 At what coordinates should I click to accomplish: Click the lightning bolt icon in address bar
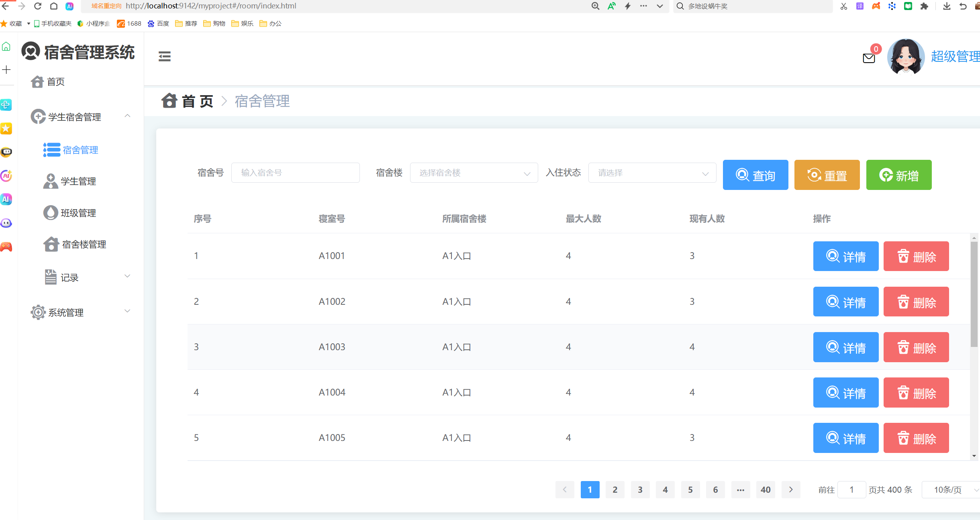pyautogui.click(x=627, y=6)
